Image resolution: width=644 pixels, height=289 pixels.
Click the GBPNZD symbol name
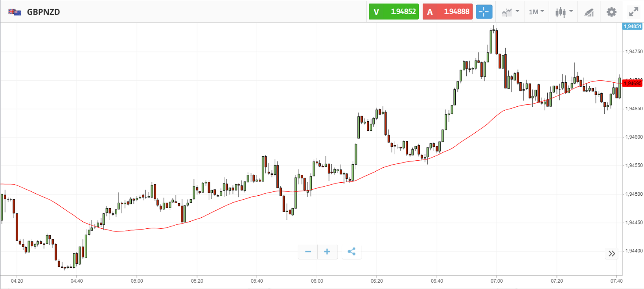pyautogui.click(x=44, y=12)
